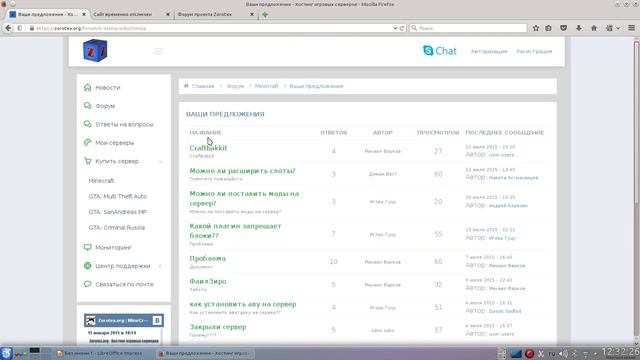Open the Downloads arrow icon
Viewport: 640px width, 360px height.
point(579,28)
